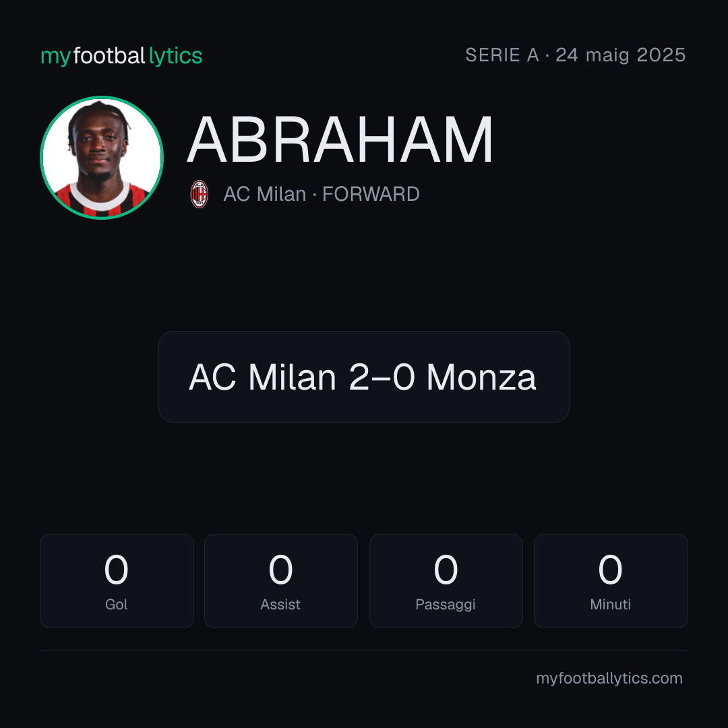728x728 pixels.
Task: Click the zero value above Gol
Action: (116, 570)
